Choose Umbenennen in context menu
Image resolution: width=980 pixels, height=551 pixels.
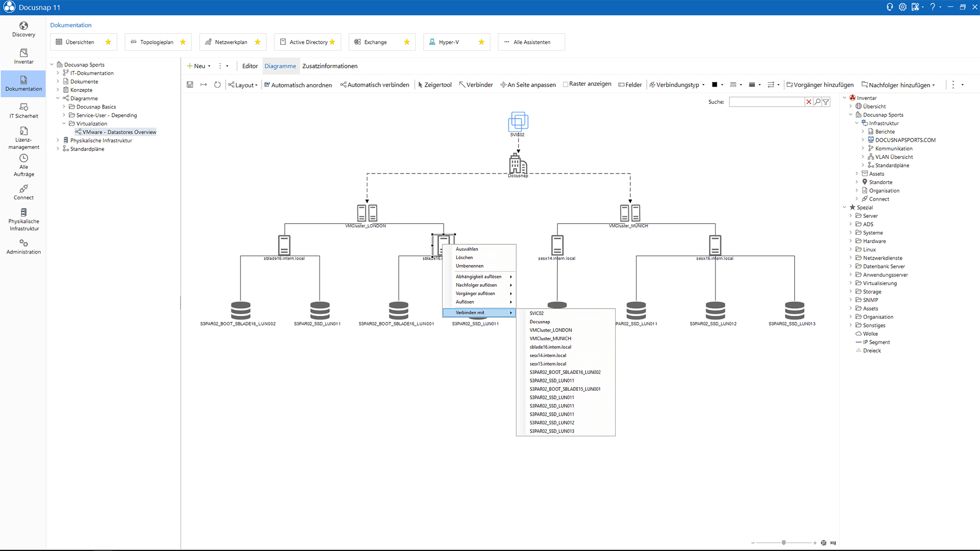479,266
